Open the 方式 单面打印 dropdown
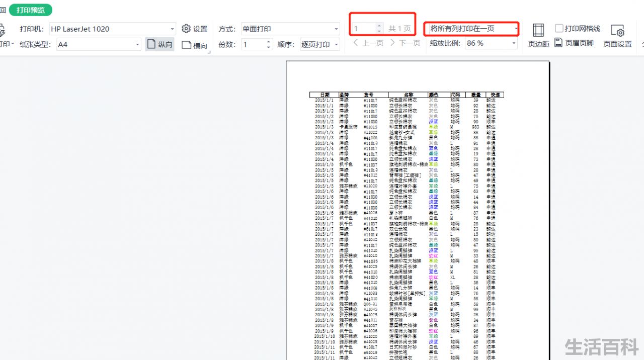 pos(290,29)
